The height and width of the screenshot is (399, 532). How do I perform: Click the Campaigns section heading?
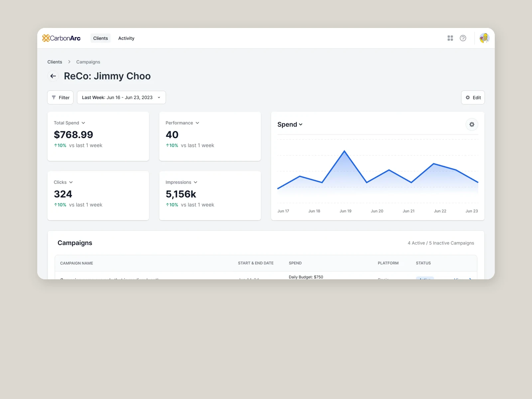(x=75, y=243)
